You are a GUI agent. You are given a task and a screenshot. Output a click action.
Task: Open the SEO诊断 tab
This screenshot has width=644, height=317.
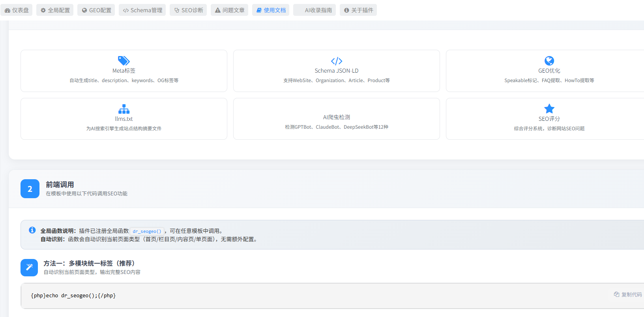(189, 10)
